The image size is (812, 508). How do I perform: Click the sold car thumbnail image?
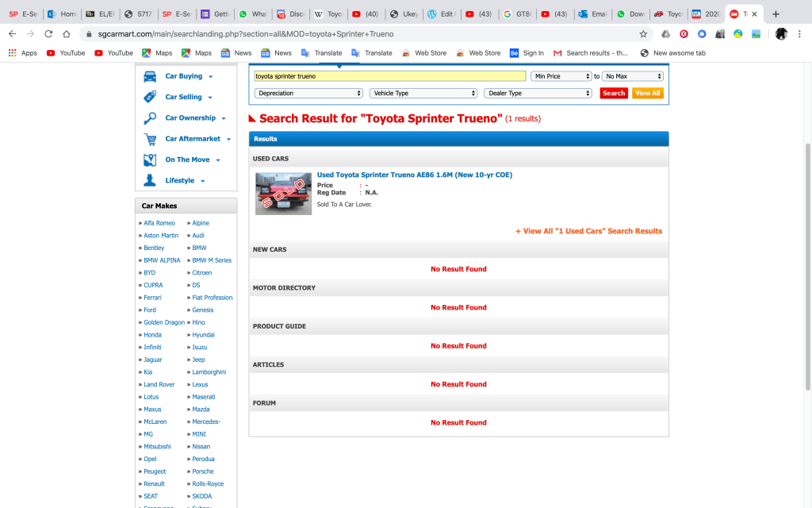(283, 193)
